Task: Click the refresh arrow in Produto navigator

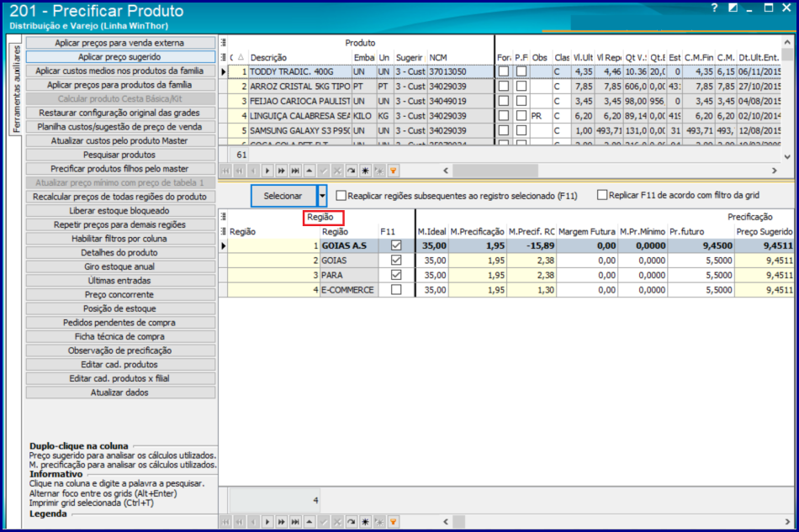Action: point(351,171)
